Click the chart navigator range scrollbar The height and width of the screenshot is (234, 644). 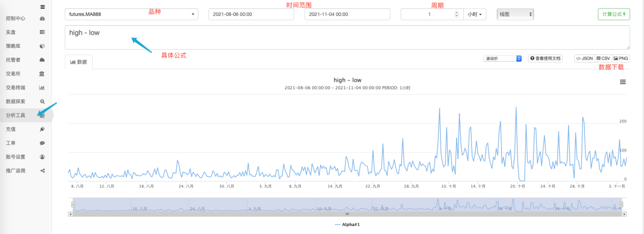click(347, 214)
